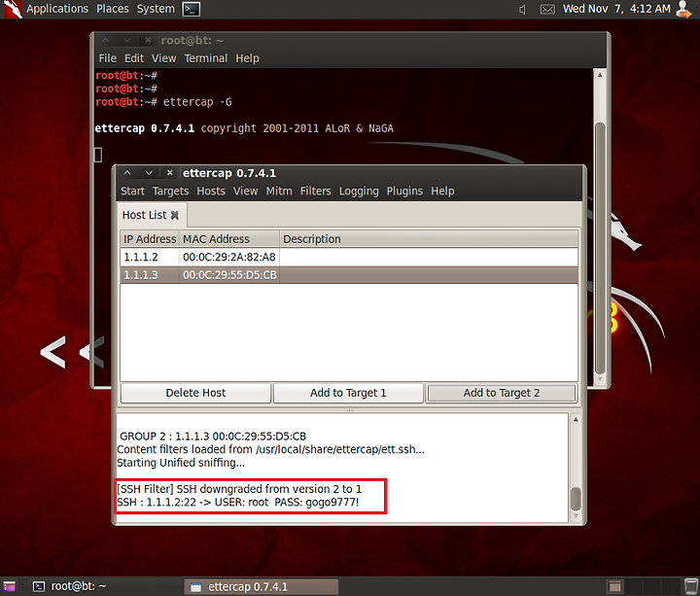Sort by IP Address column header
The width and height of the screenshot is (700, 596).
click(x=150, y=239)
